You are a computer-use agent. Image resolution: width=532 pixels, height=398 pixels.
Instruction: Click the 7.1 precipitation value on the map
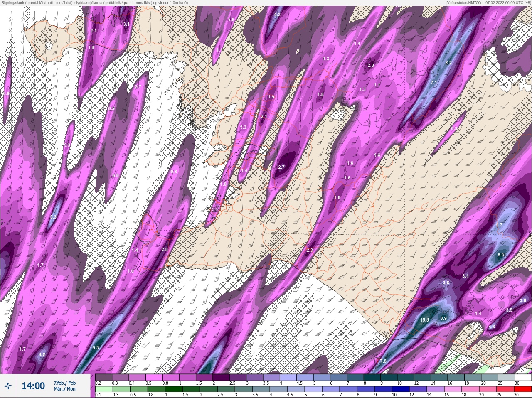pos(434,83)
